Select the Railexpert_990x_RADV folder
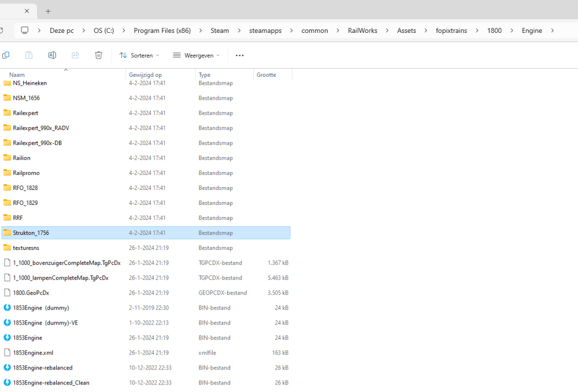This screenshot has width=578, height=392. point(40,128)
